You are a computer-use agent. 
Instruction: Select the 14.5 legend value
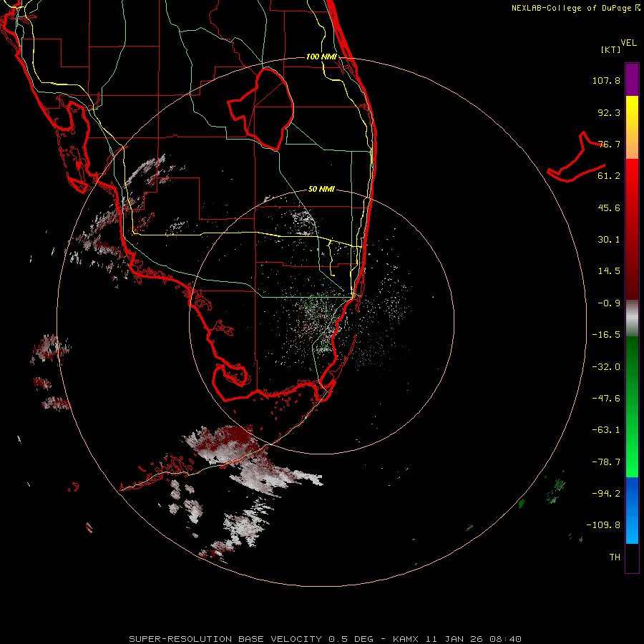pyautogui.click(x=609, y=271)
